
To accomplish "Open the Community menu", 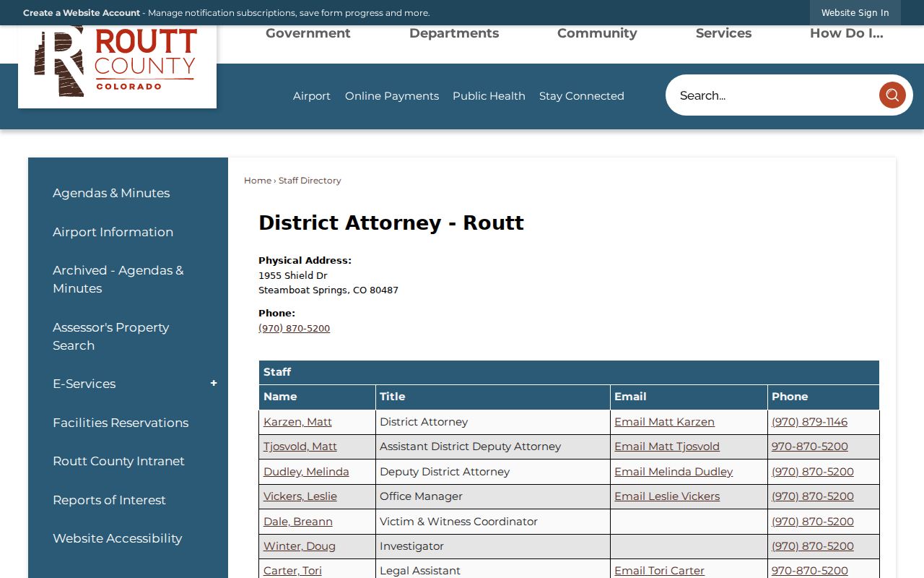I will (597, 33).
